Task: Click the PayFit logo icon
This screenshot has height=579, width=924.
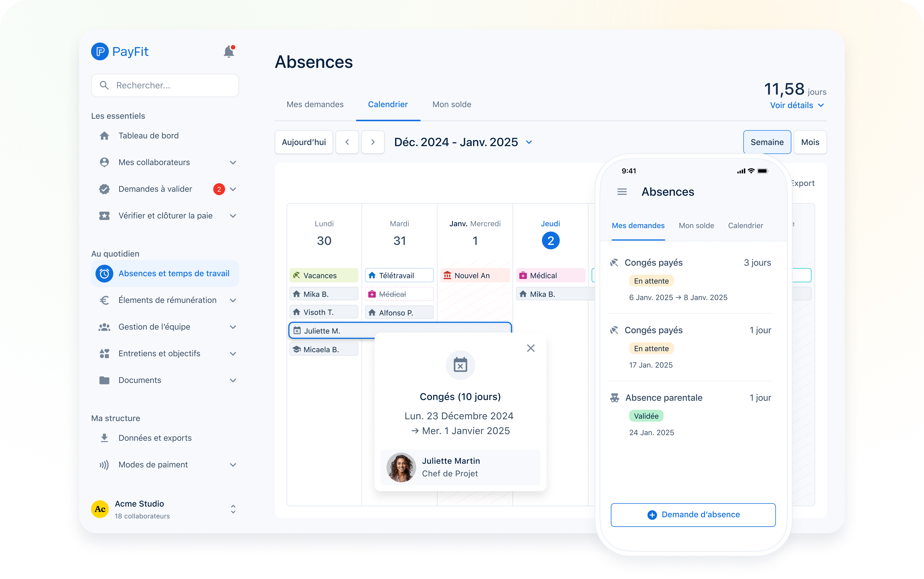Action: (x=100, y=51)
